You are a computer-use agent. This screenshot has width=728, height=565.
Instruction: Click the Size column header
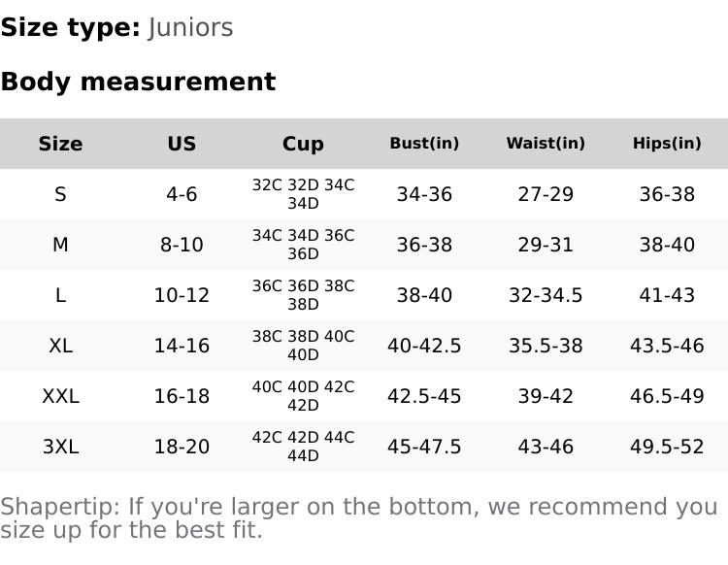60,144
